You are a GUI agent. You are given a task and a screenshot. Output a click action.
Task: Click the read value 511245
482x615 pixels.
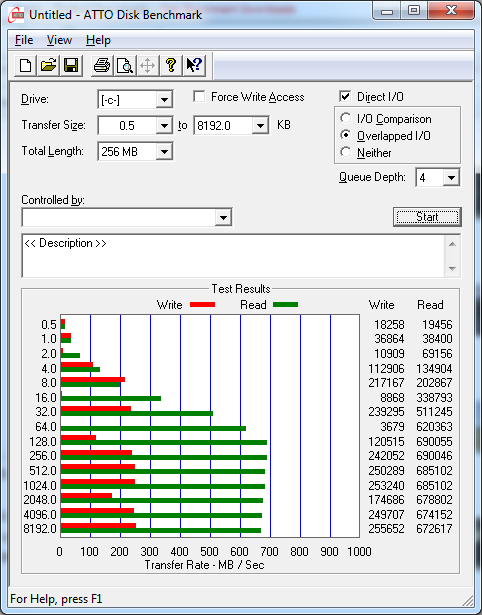[x=434, y=412]
